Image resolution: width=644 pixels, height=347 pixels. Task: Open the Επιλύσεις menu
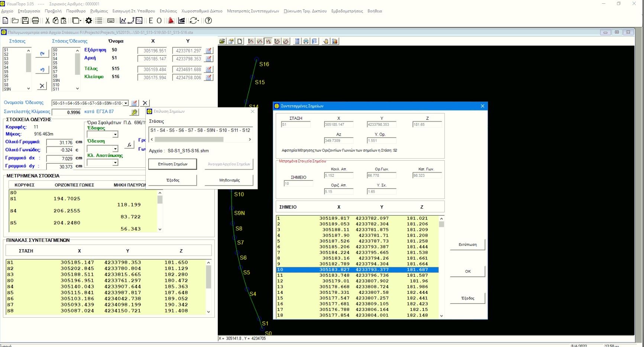(x=168, y=11)
